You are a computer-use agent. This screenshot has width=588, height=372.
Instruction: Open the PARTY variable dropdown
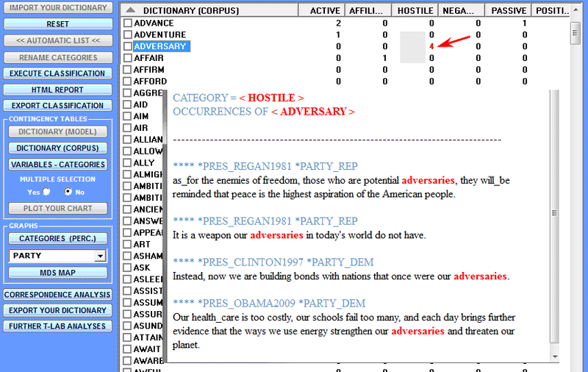pyautogui.click(x=100, y=256)
